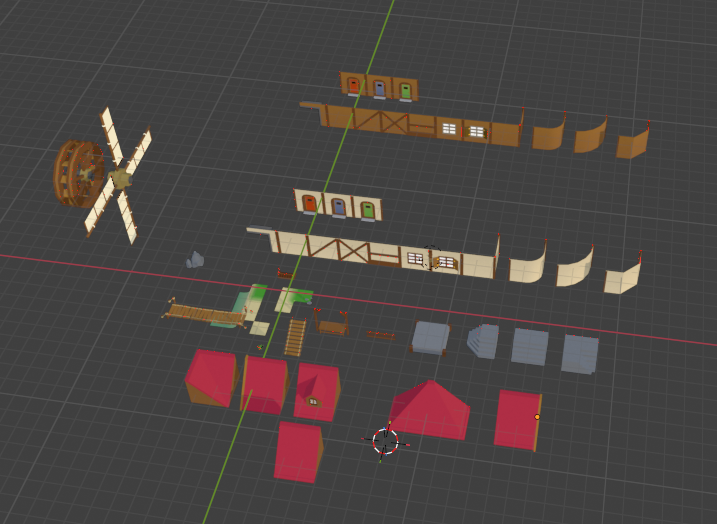
Task: Select the red pyramid-shaped hip roof
Action: pyautogui.click(x=432, y=408)
